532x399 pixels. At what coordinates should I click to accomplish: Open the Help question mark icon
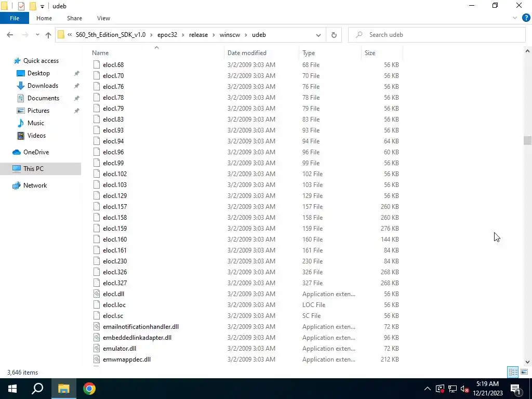pos(526,18)
